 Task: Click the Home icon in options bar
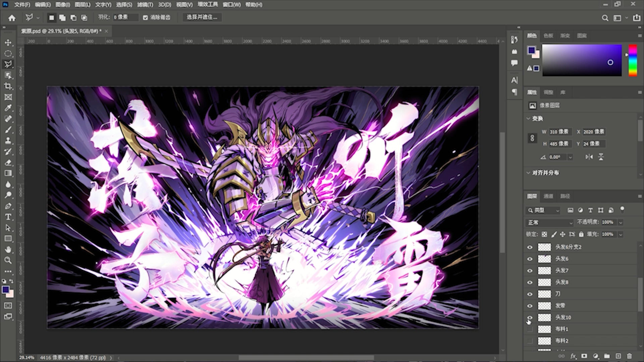(x=12, y=18)
